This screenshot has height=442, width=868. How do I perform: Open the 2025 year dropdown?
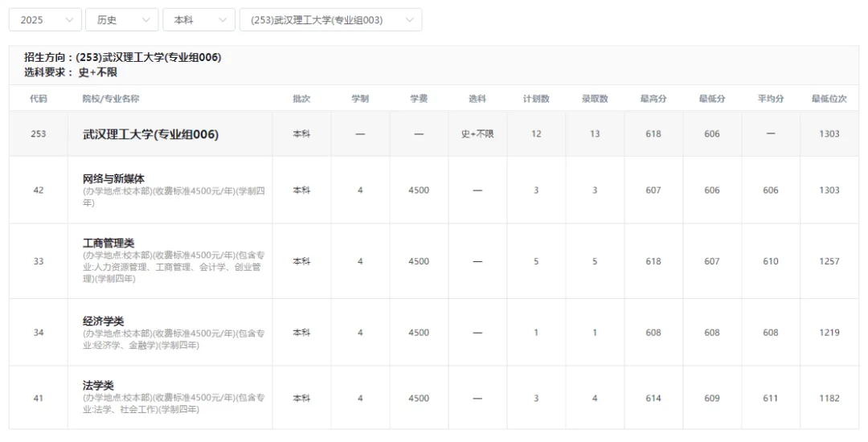coord(45,20)
